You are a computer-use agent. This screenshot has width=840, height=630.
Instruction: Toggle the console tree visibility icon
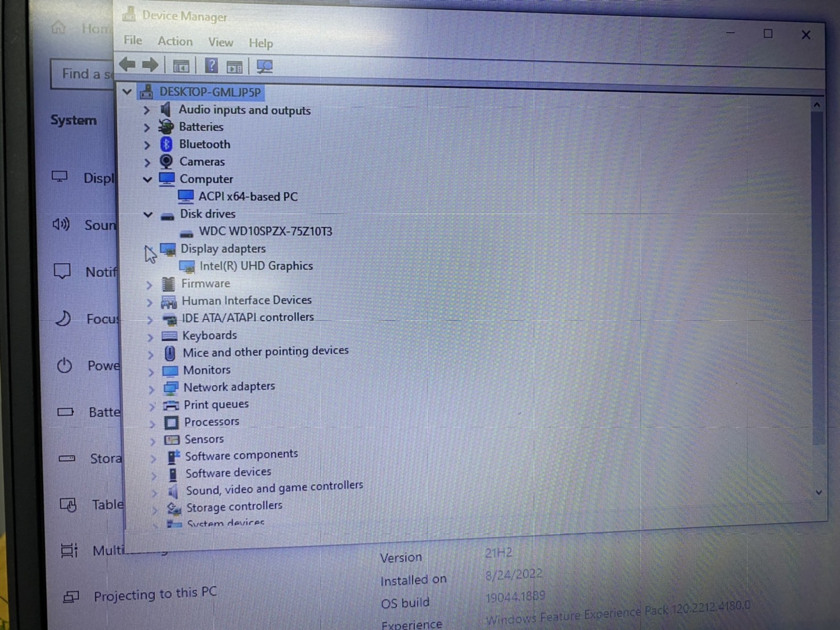click(x=181, y=65)
